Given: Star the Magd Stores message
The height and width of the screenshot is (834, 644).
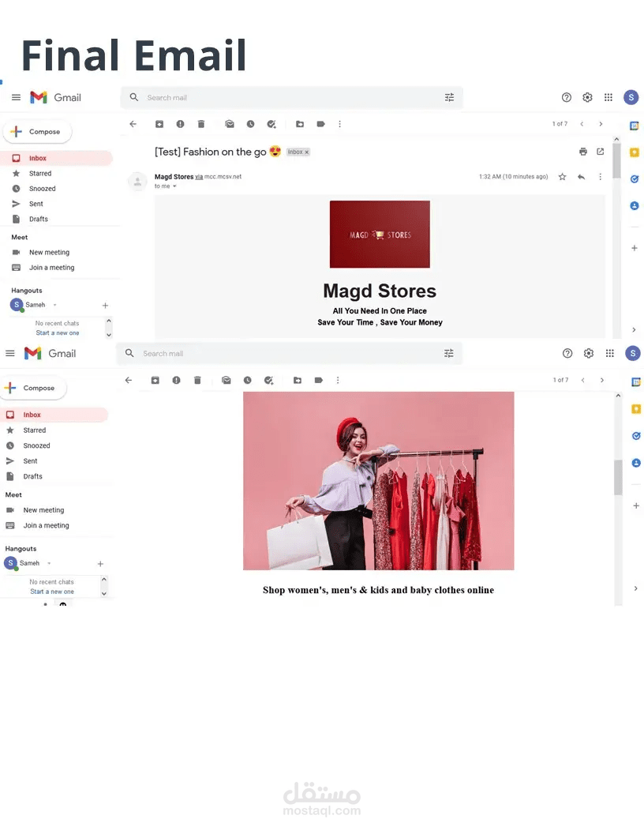Looking at the screenshot, I should coord(562,177).
